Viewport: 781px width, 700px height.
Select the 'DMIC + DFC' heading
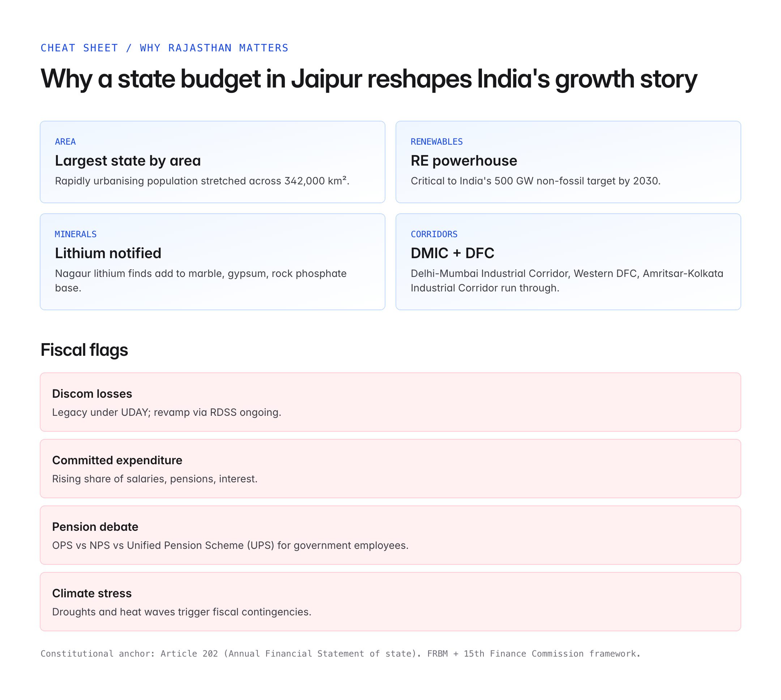(x=452, y=253)
